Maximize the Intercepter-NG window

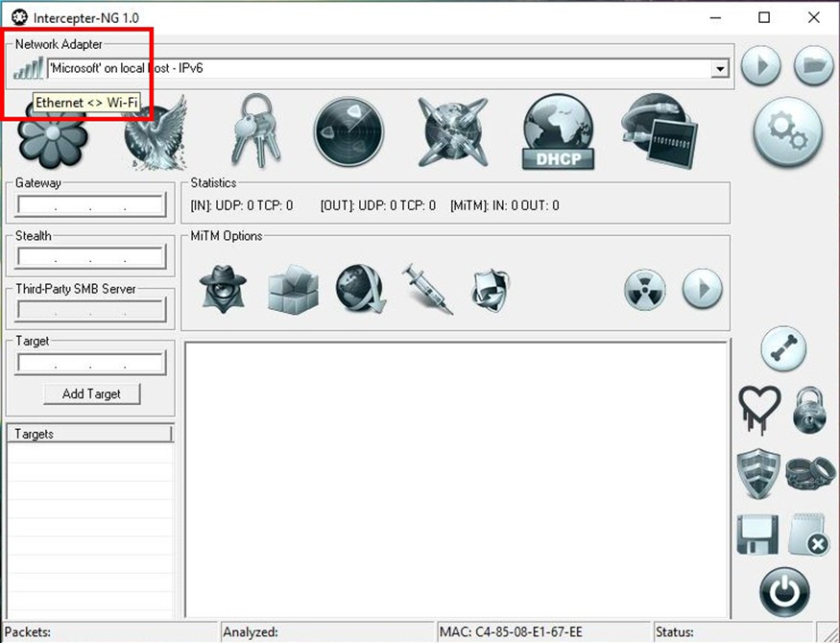tap(764, 17)
